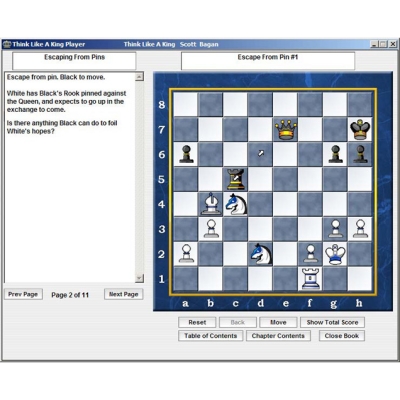Select the white pawn on h3
400x400 pixels.
click(x=360, y=229)
